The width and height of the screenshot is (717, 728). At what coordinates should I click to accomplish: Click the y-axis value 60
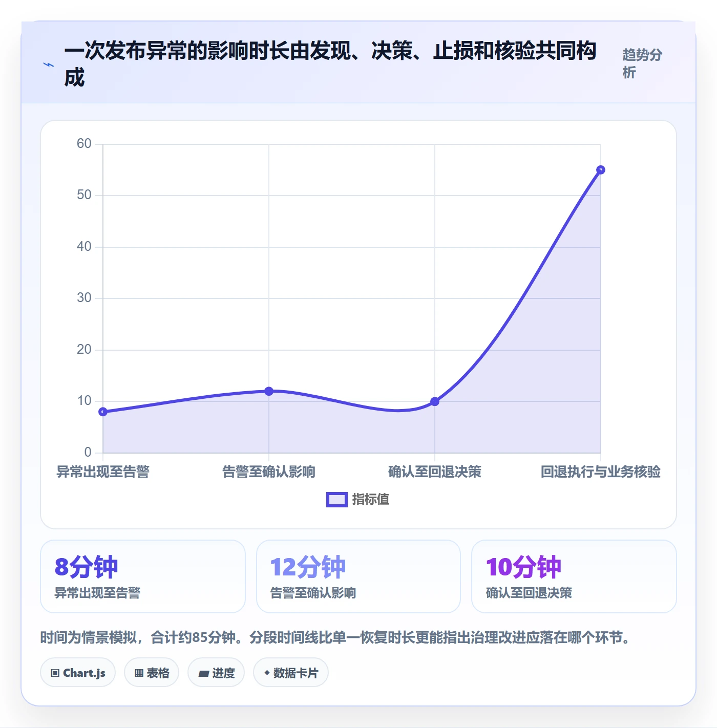tap(84, 143)
